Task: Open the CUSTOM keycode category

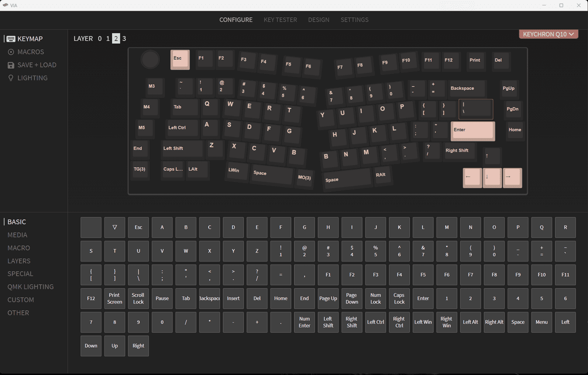Action: (x=21, y=300)
